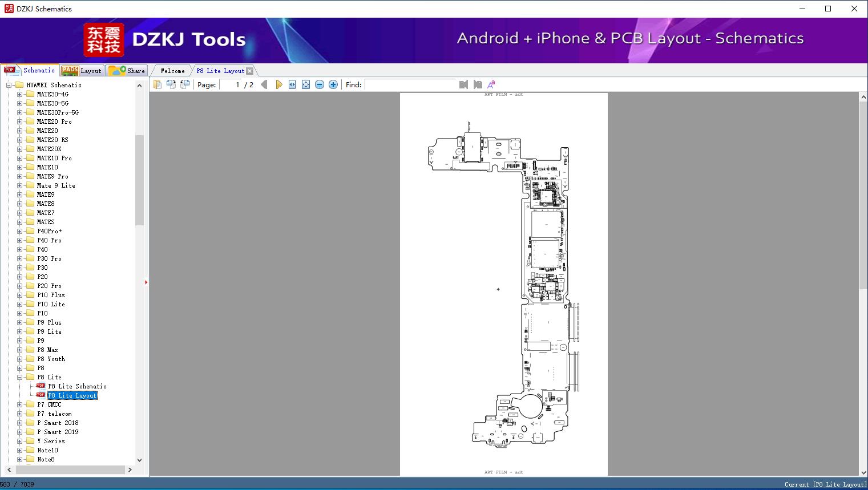Click the PDF icon beside P8 Lite Schematic
This screenshot has height=490, width=868.
[41, 386]
